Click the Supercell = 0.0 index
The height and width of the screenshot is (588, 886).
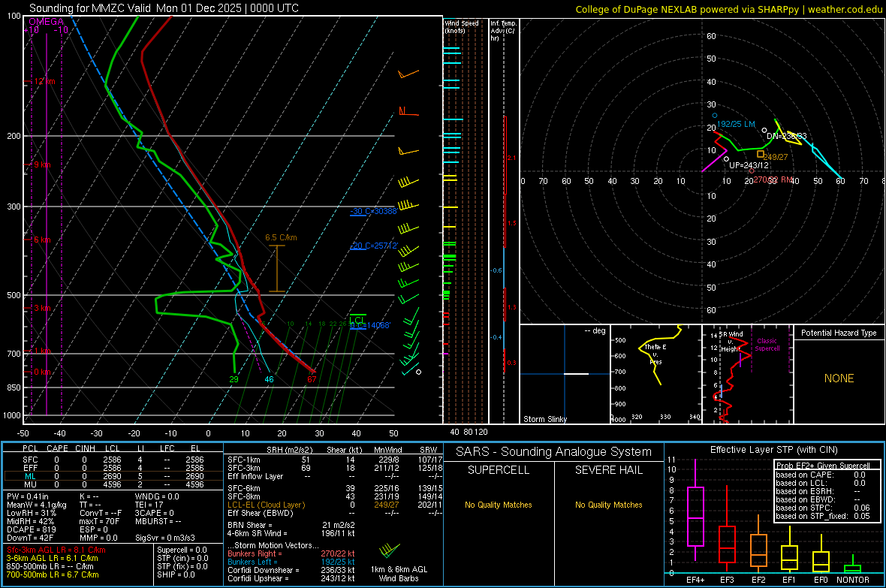pyautogui.click(x=182, y=550)
